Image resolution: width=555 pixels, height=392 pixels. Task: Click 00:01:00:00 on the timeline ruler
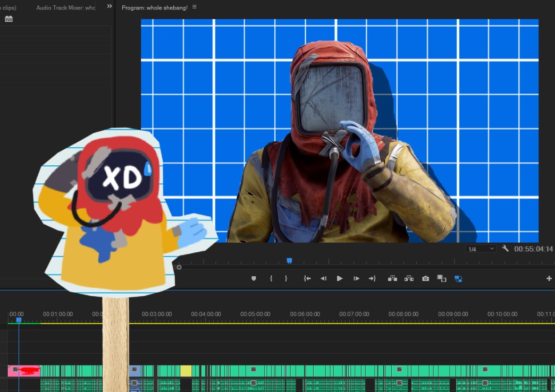pos(58,314)
